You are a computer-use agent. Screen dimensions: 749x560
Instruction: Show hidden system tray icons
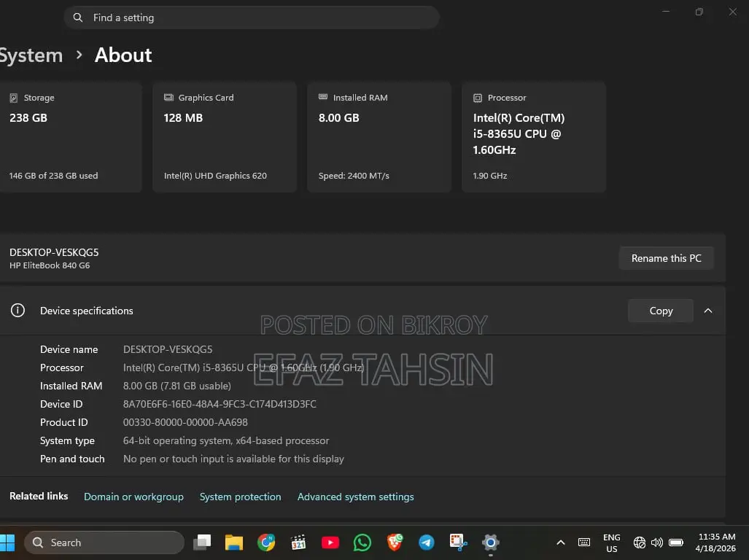pos(561,542)
